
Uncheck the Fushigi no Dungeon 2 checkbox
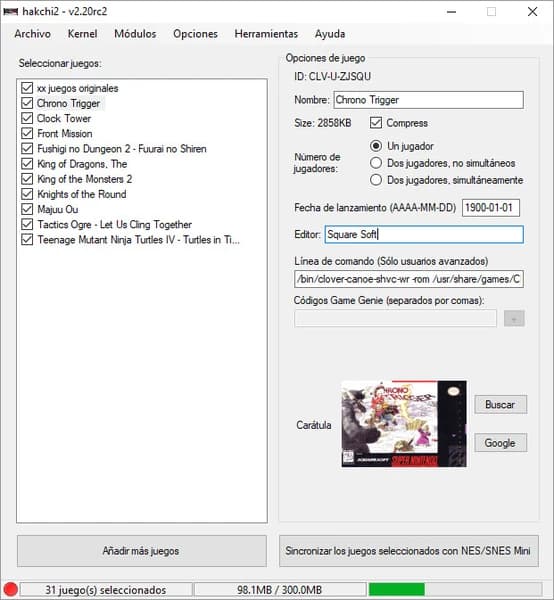tap(27, 148)
